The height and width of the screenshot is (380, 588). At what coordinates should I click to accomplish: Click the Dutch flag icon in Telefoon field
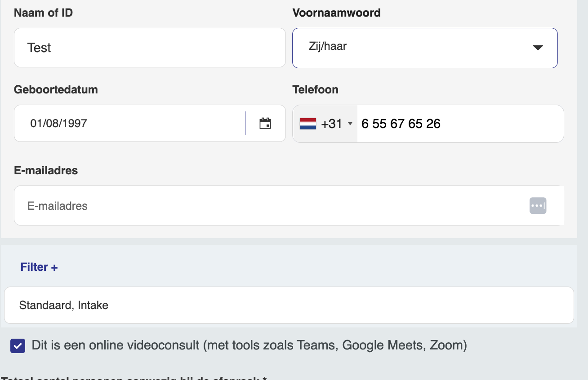pos(307,123)
